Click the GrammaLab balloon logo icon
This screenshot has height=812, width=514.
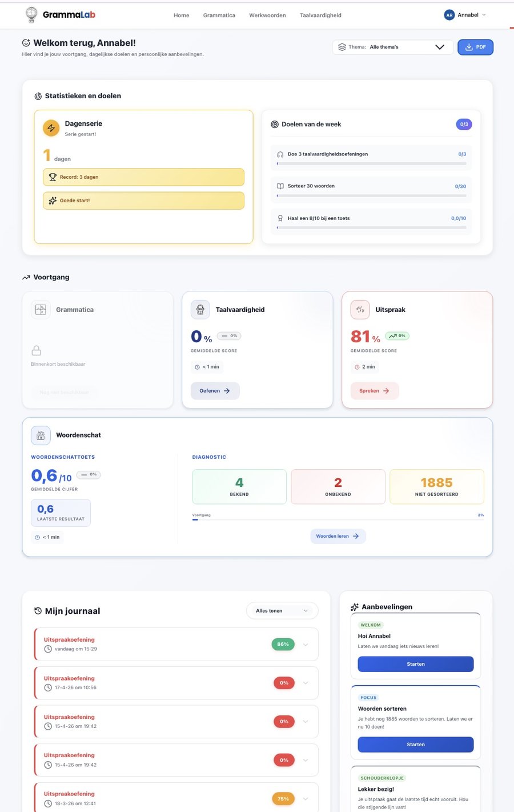(31, 15)
